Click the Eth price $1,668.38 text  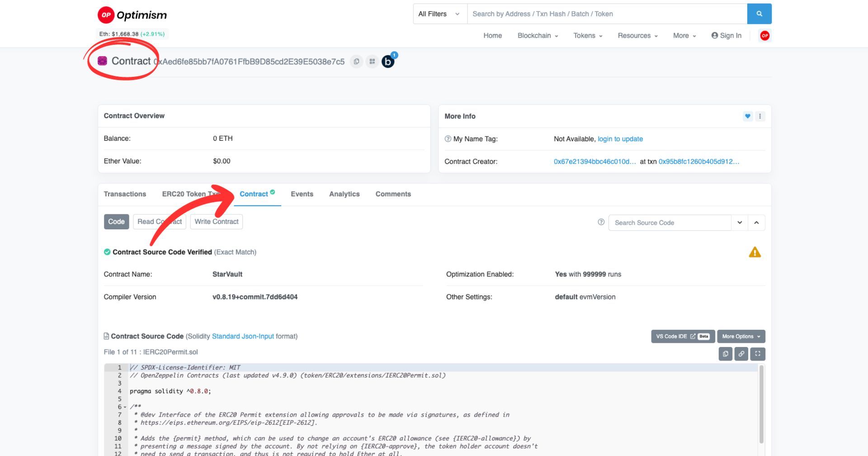(x=125, y=34)
